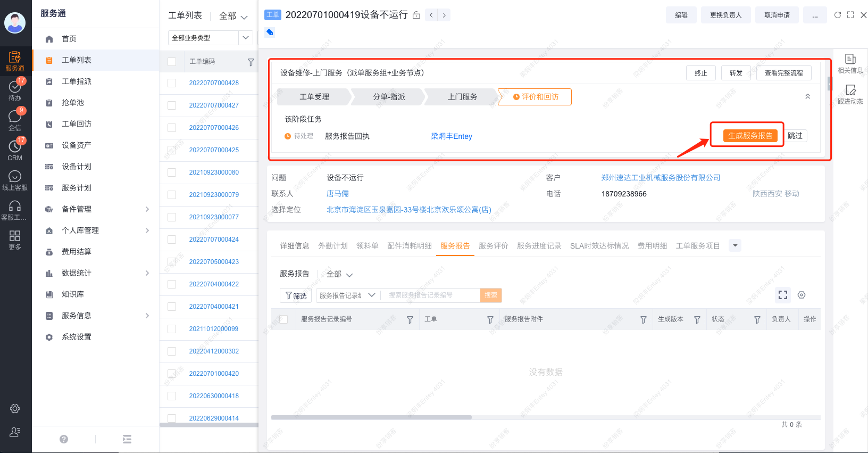Open 全部业务类型 combo box

point(210,38)
